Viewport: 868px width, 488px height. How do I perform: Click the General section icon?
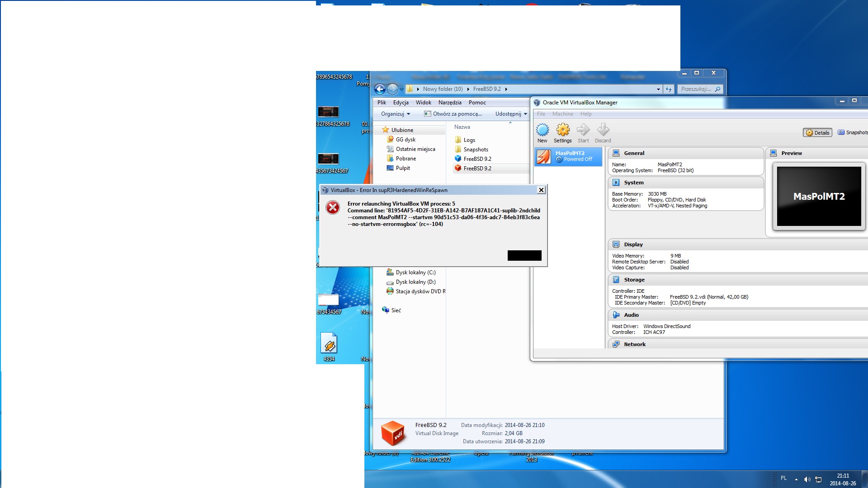click(x=616, y=153)
